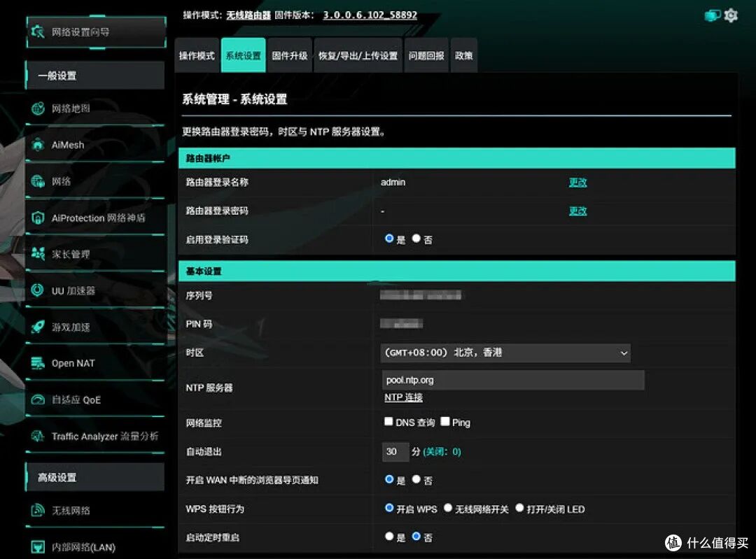
Task: Choose 无线网络开关 WPS button behavior
Action: pyautogui.click(x=448, y=508)
